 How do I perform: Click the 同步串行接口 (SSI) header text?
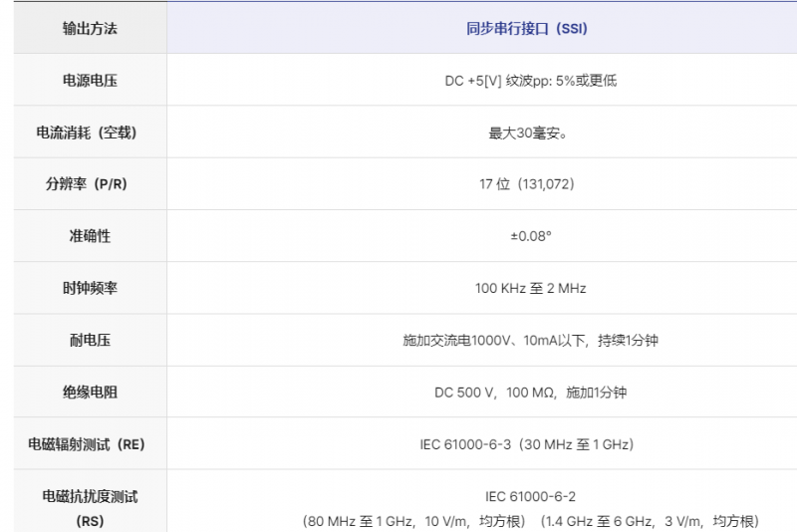[527, 28]
